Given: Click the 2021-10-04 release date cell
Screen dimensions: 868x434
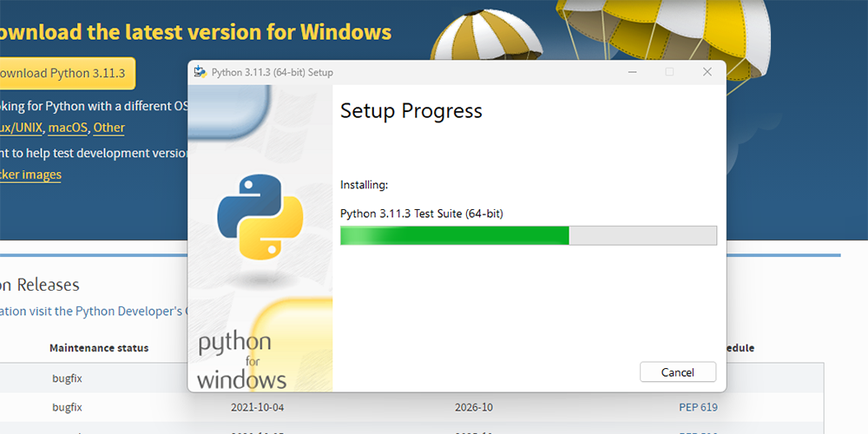Looking at the screenshot, I should pos(258,407).
